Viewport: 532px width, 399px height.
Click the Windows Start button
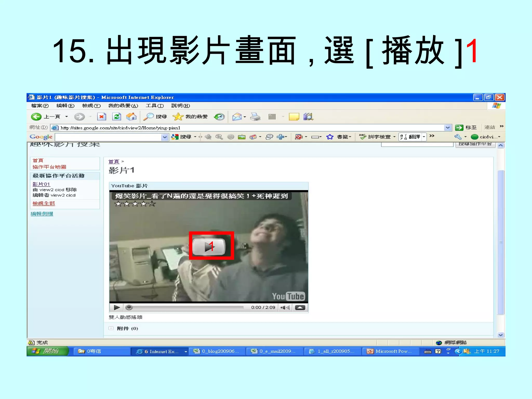(x=48, y=351)
